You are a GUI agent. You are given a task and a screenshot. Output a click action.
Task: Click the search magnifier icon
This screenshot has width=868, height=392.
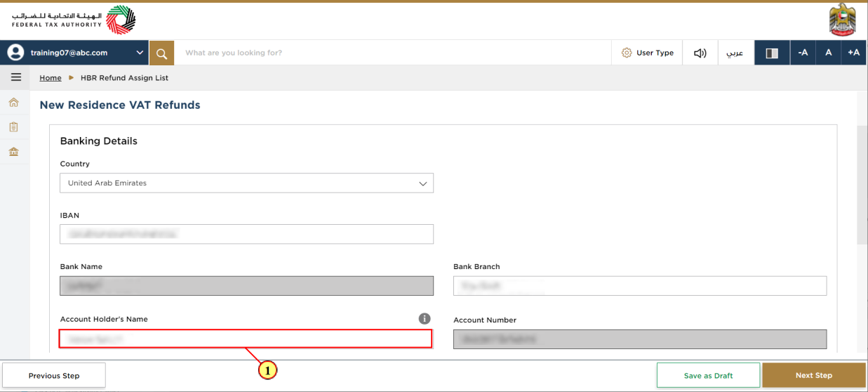coord(161,53)
